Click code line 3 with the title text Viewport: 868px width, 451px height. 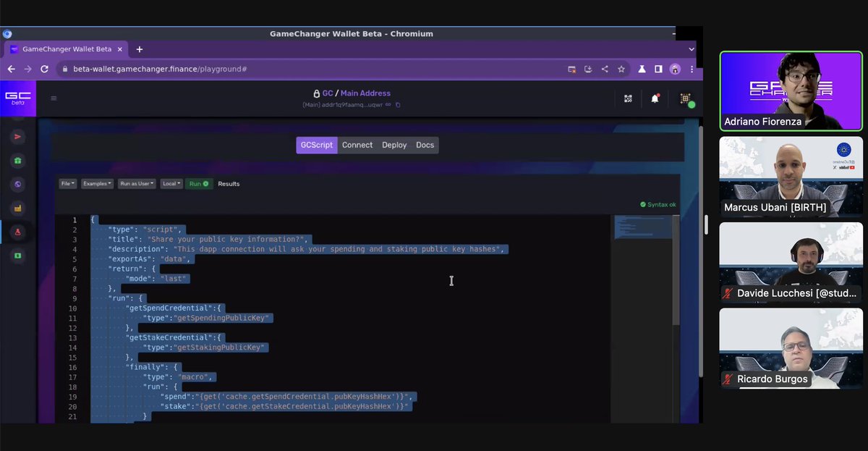[x=208, y=239]
